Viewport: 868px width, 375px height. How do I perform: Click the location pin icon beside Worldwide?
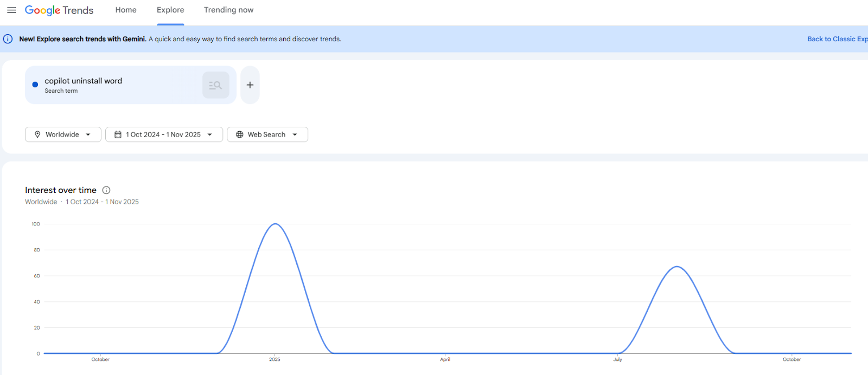37,134
